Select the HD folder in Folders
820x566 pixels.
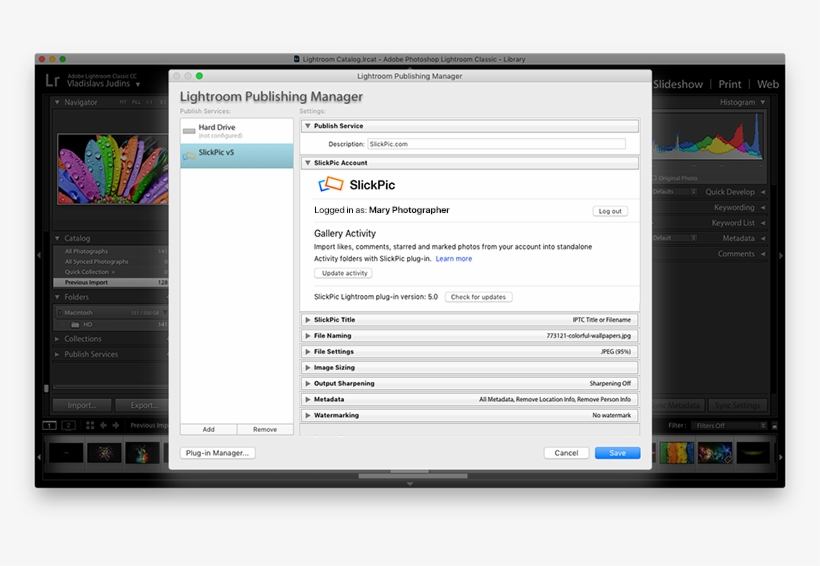(111, 325)
